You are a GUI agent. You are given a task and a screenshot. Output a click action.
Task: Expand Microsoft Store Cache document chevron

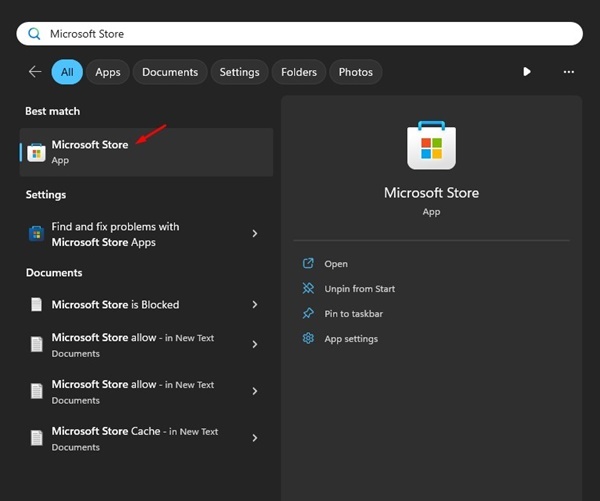255,438
